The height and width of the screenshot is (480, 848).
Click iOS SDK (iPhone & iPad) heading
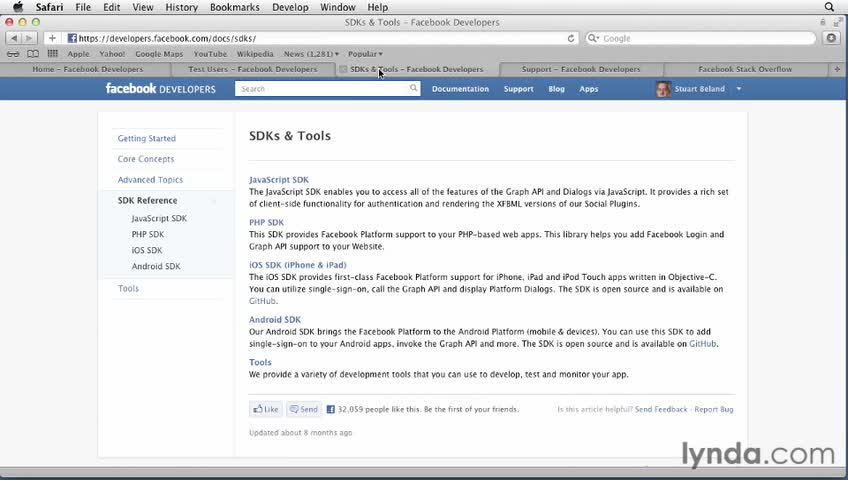click(x=297, y=265)
